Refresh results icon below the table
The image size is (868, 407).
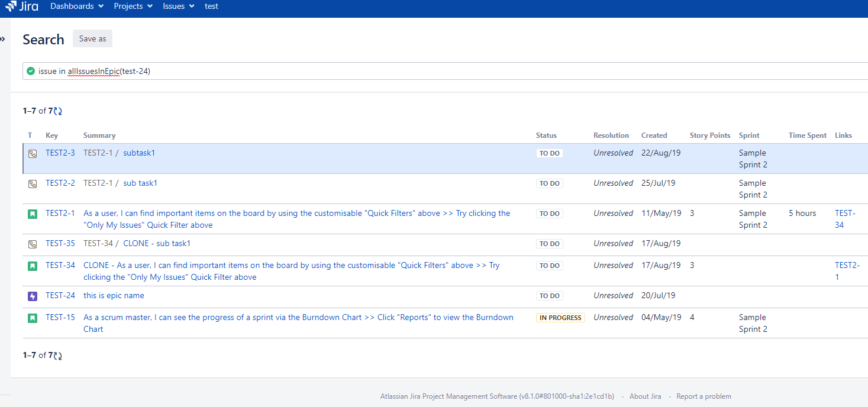click(x=58, y=356)
